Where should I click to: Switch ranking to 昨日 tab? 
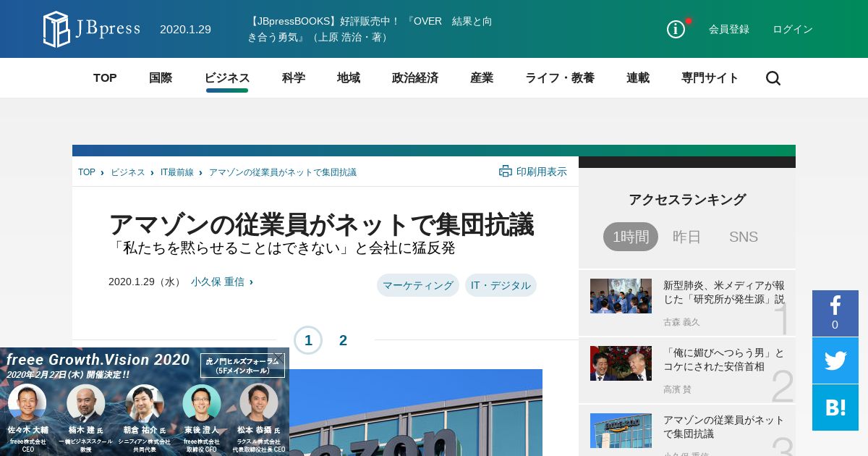pos(687,237)
